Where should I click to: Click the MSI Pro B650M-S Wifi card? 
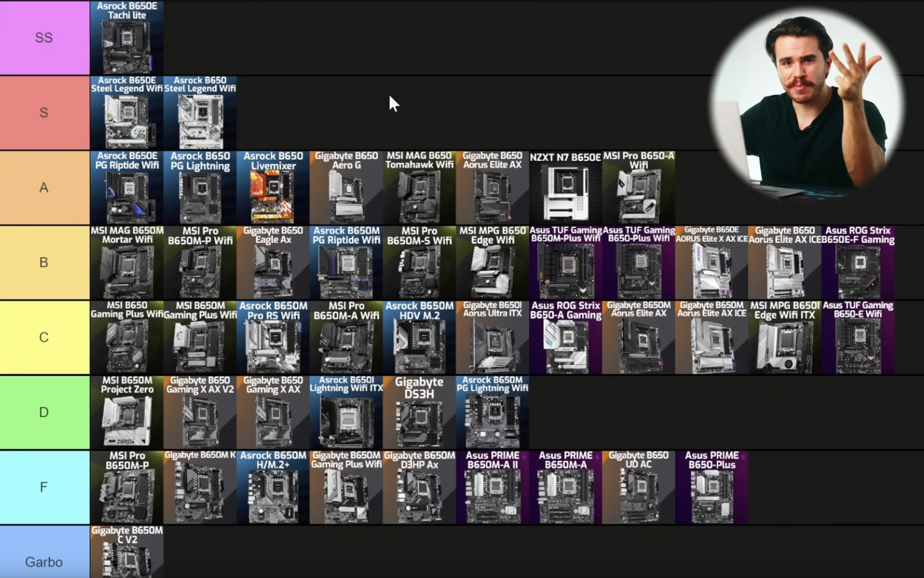(419, 262)
